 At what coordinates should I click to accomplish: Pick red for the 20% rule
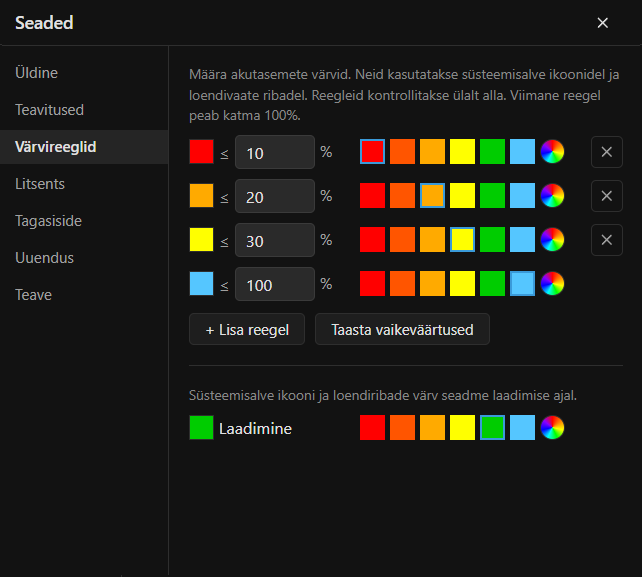click(373, 195)
